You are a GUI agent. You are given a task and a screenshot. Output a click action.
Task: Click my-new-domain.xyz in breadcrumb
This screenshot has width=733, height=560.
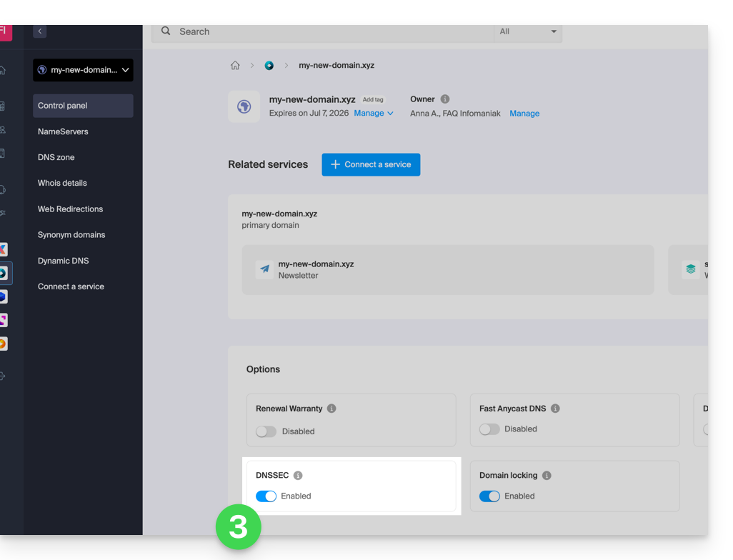coord(336,66)
